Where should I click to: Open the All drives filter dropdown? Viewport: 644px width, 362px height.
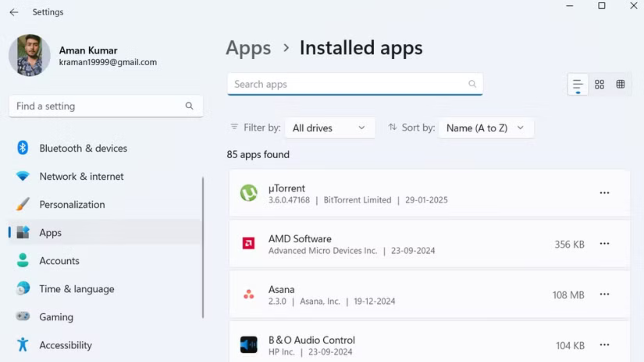coord(330,128)
